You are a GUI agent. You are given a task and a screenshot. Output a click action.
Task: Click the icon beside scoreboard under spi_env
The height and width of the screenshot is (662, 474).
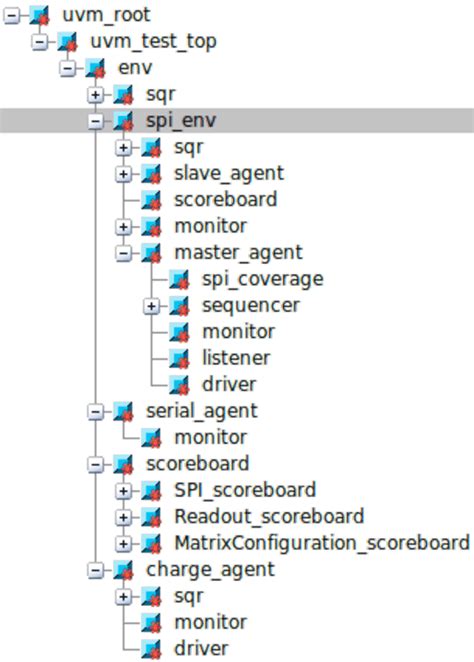[x=151, y=200]
